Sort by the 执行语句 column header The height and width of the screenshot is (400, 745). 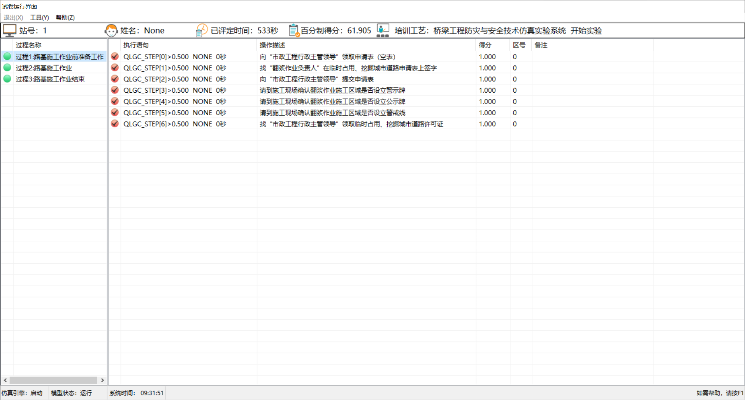pos(135,45)
